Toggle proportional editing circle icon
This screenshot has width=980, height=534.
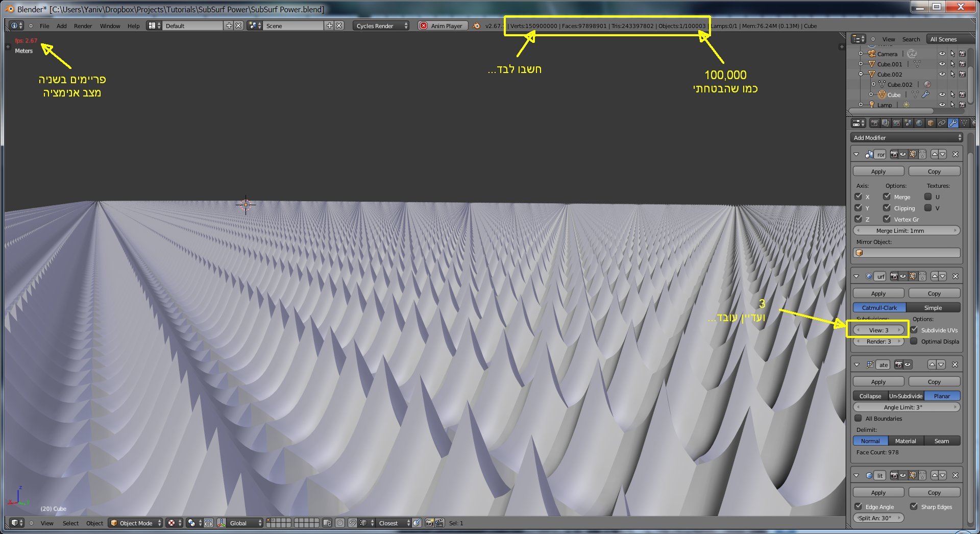(x=340, y=523)
